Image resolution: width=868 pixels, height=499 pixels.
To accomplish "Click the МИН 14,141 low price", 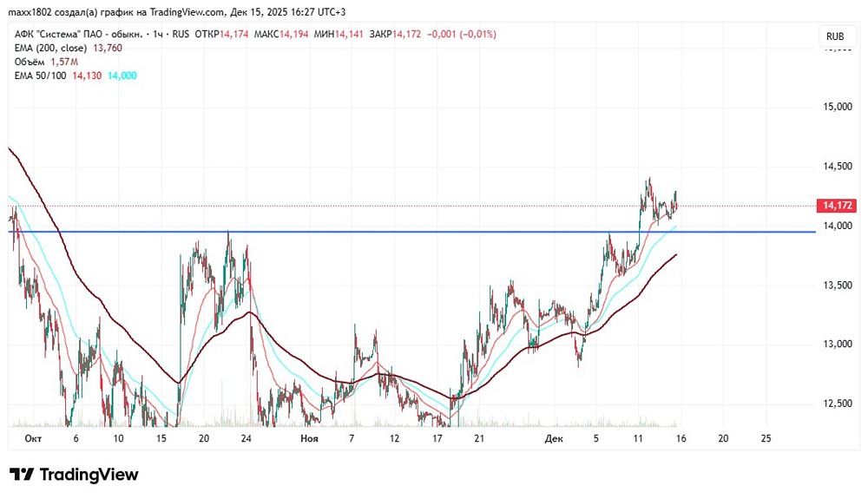I will point(339,35).
